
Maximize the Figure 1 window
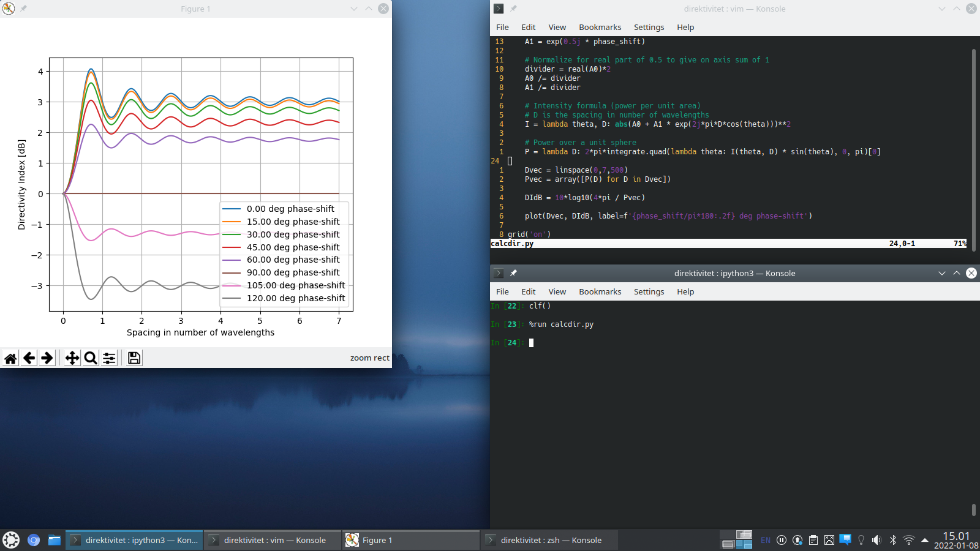pos(369,9)
